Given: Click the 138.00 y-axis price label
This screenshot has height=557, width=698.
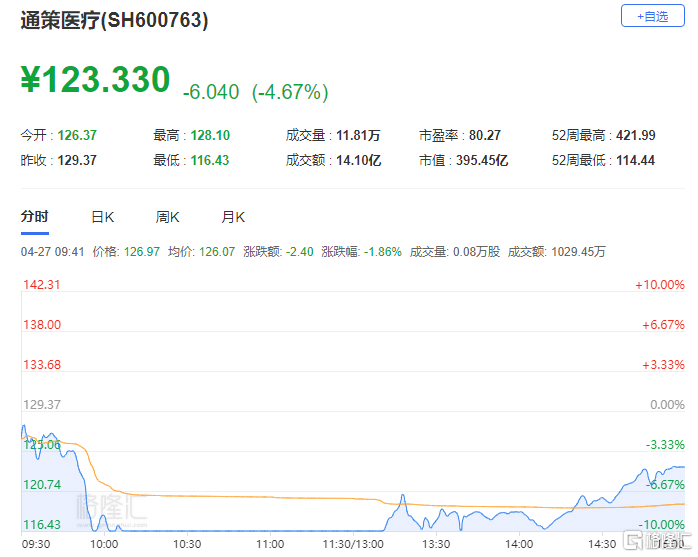Looking at the screenshot, I should click(x=42, y=325).
